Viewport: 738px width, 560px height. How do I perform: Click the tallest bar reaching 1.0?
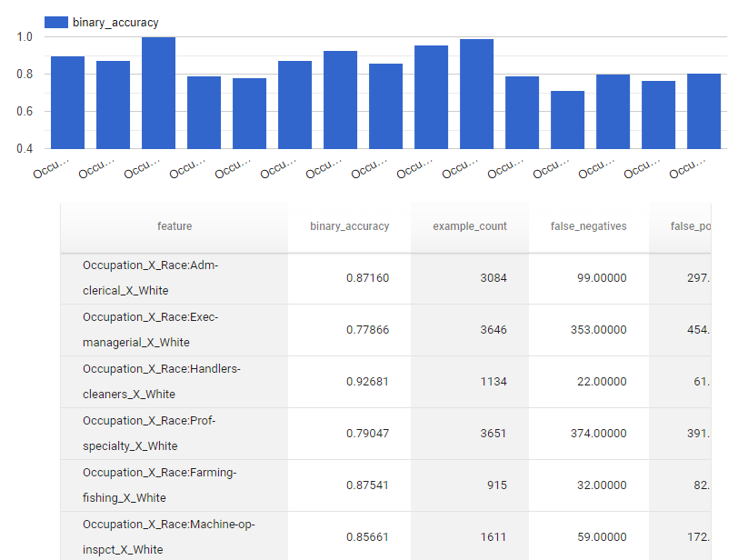(x=159, y=93)
